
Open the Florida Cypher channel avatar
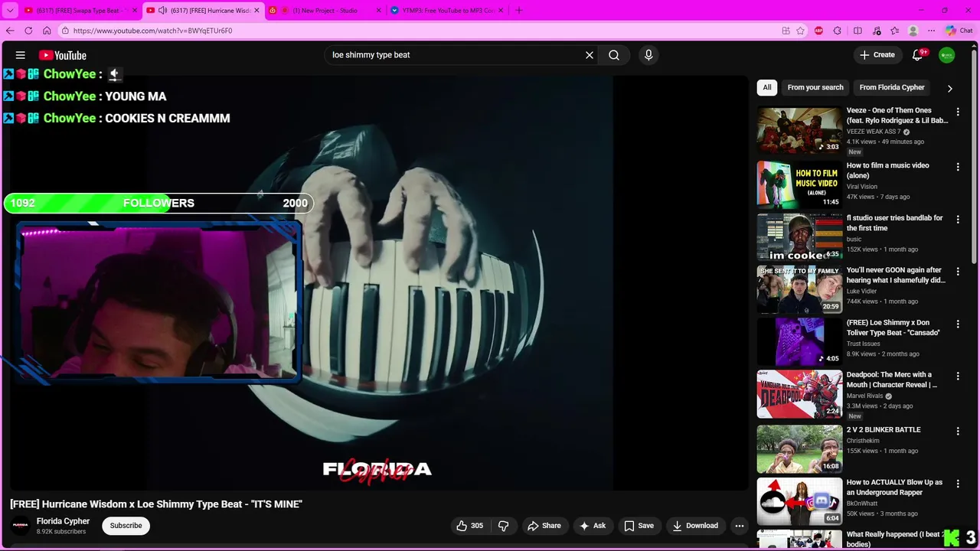[21, 526]
